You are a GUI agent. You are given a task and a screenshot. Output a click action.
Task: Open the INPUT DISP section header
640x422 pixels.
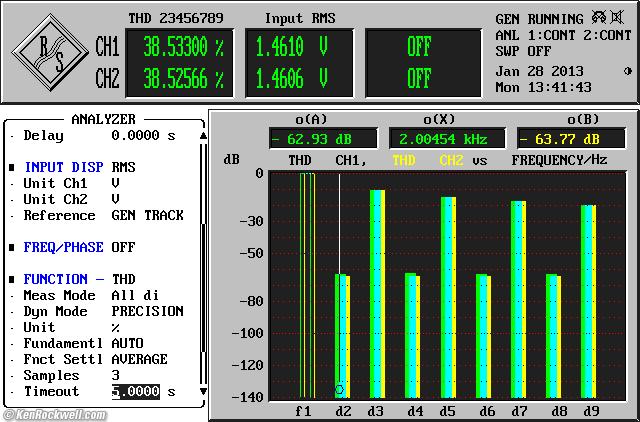click(64, 167)
